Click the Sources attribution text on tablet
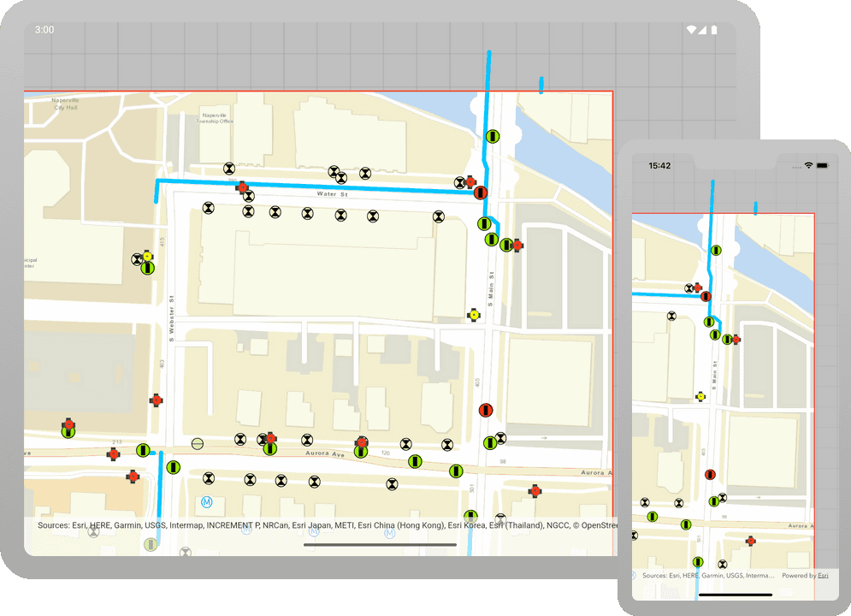851x616 pixels. coord(325,525)
